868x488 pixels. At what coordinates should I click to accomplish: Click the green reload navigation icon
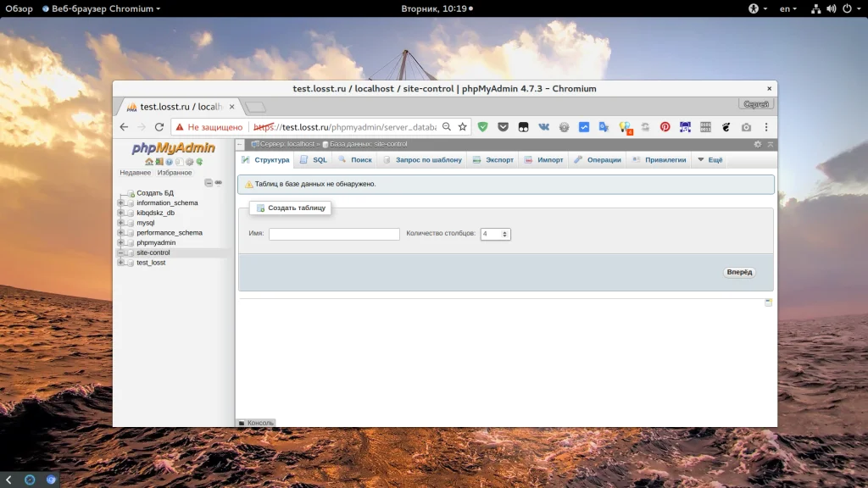[x=199, y=162]
